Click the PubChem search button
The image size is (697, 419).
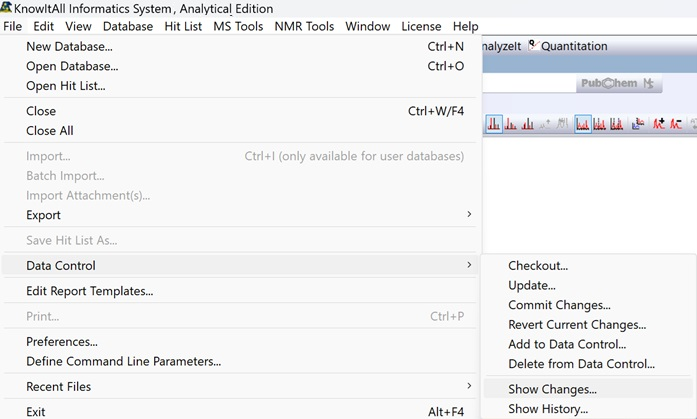(619, 84)
